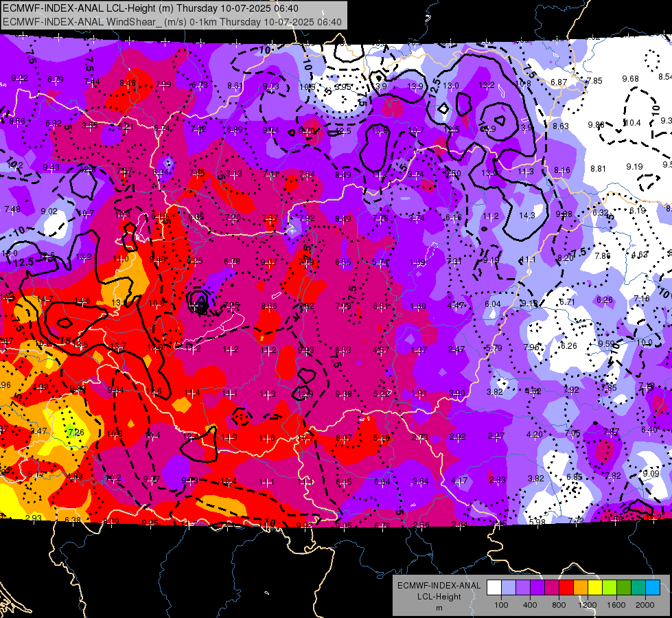Screen dimensions: 672x618
Task: Click the wind shear value 8.07
Action: tap(344, 438)
